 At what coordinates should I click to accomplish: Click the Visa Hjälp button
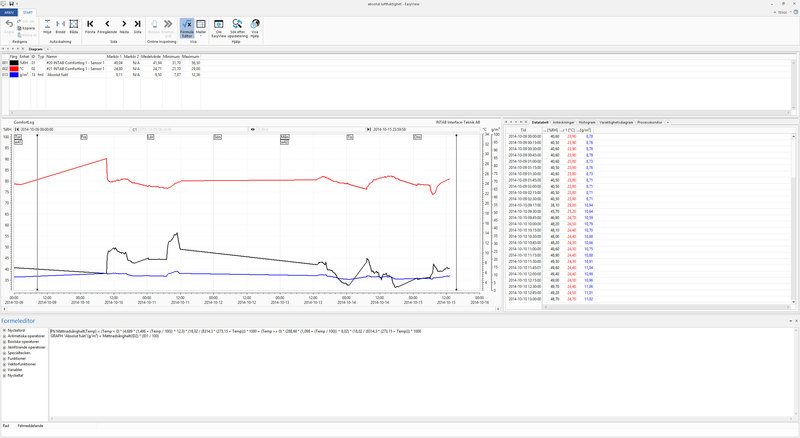coord(255,28)
